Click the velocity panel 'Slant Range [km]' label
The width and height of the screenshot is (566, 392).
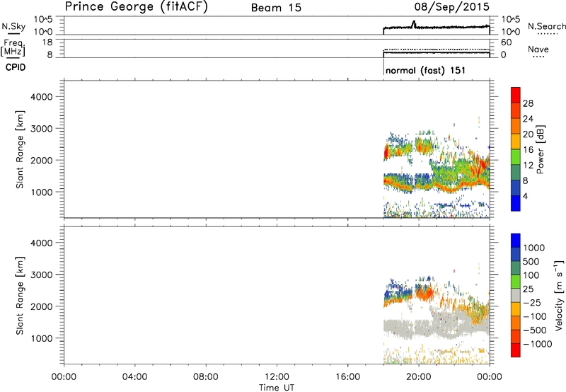pyautogui.click(x=20, y=296)
